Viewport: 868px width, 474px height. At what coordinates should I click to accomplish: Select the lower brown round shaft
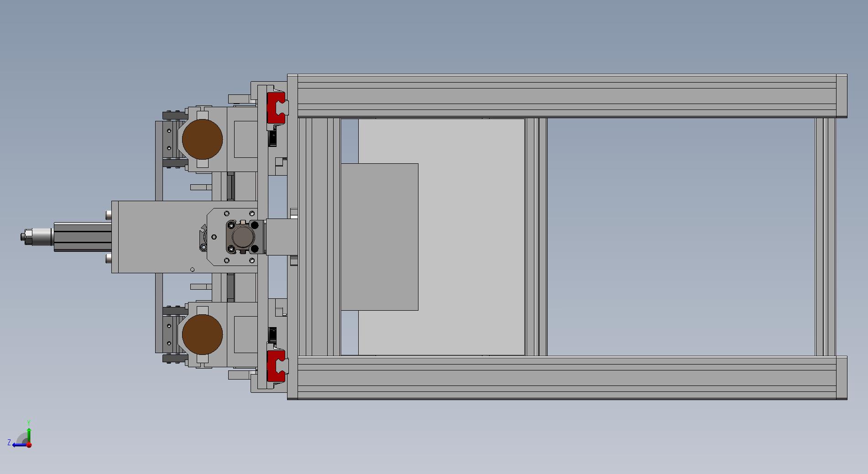[202, 334]
